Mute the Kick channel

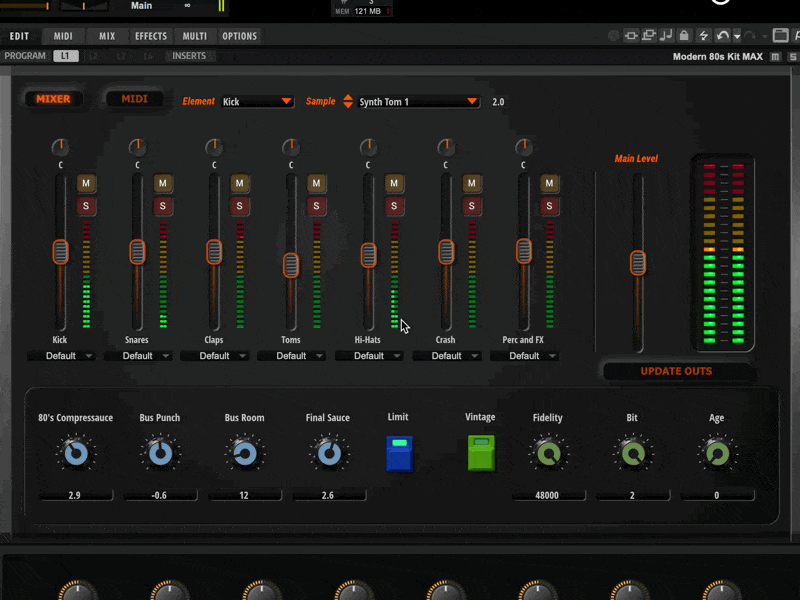(x=86, y=183)
